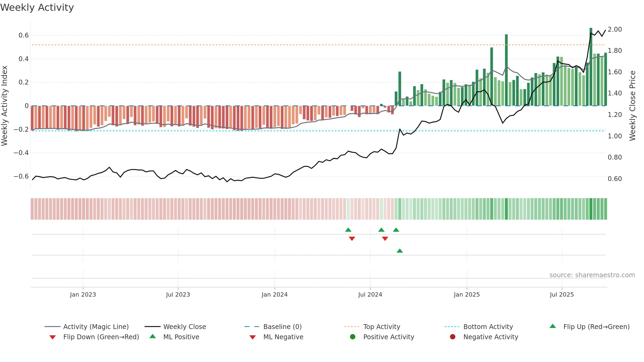This screenshot has height=362, width=644.
Task: Click the 0.60 right axis tick label
Action: 615,179
